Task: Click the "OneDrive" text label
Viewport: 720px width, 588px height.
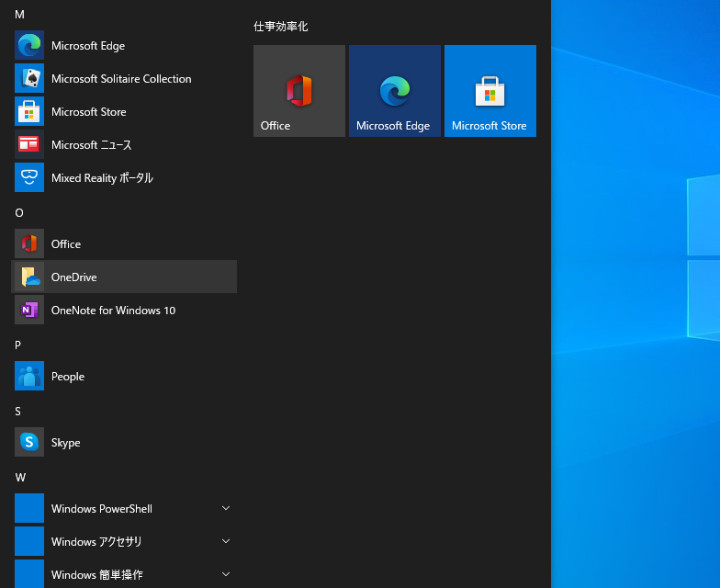Action: click(73, 277)
